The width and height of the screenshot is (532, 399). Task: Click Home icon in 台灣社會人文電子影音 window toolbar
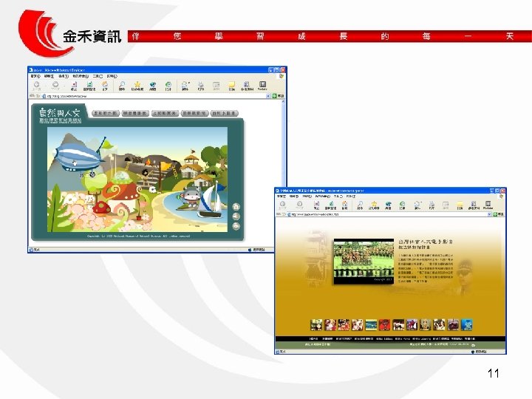coord(345,205)
